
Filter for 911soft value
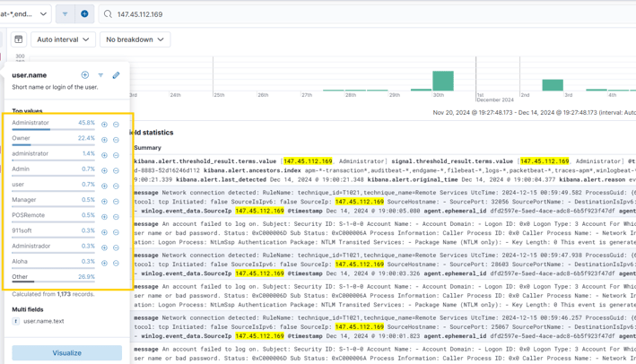[x=104, y=232]
